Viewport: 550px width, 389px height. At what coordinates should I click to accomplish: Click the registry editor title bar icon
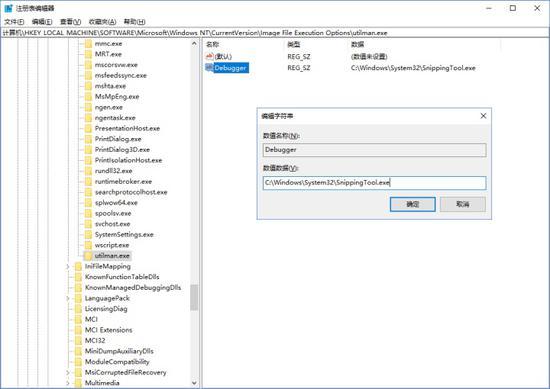tap(8, 8)
